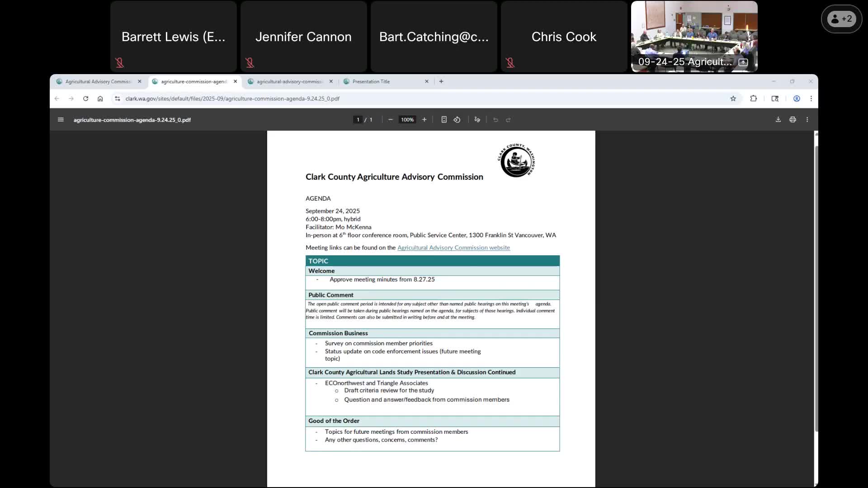Toggle Chris Cook's muted microphone icon

click(x=510, y=63)
